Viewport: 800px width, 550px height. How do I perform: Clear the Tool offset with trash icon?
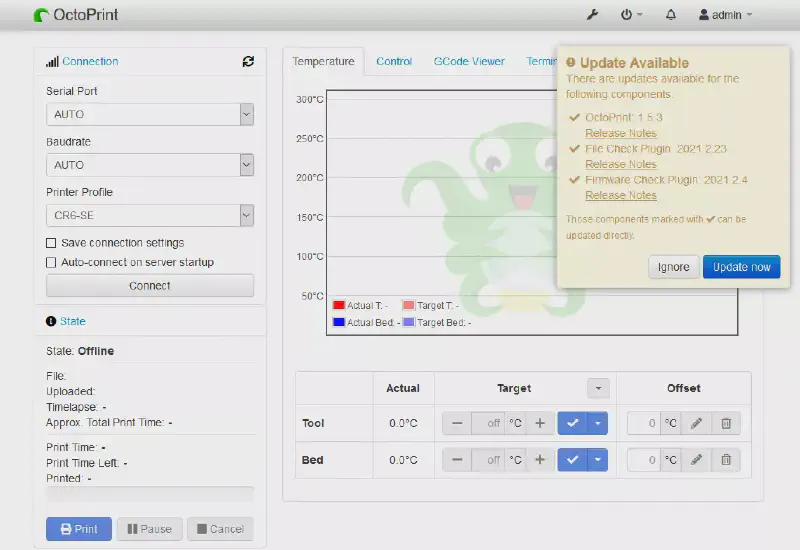pyautogui.click(x=726, y=423)
